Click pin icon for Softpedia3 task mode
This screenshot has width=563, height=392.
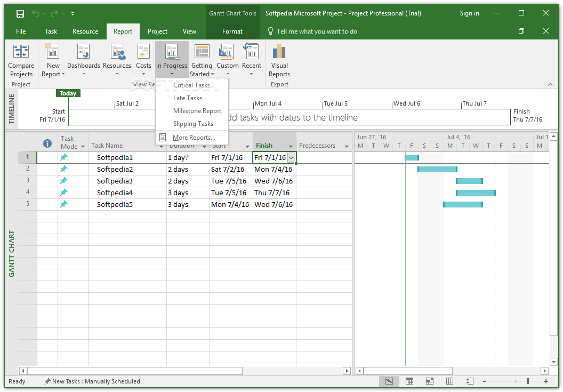(64, 181)
